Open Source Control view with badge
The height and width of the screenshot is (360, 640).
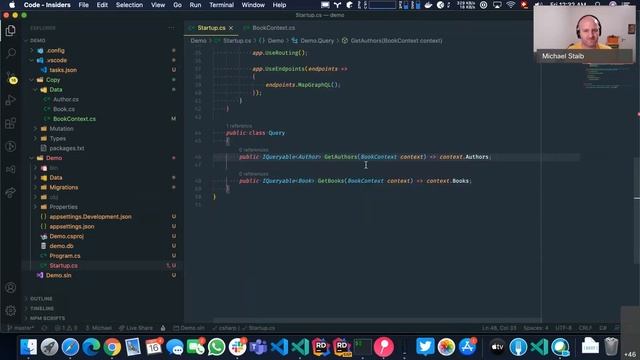coord(11,77)
